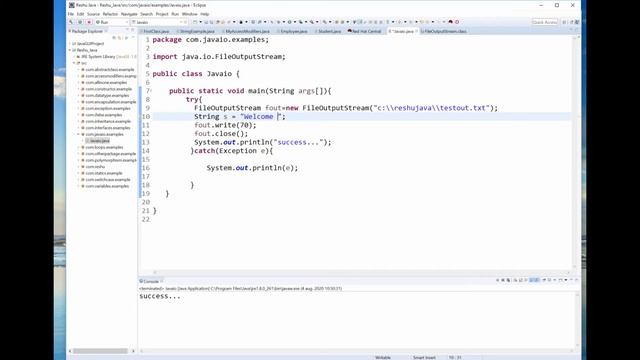Image resolution: width=640 pixels, height=360 pixels.
Task: Click the 'success...' output in Console
Action: [x=160, y=296]
